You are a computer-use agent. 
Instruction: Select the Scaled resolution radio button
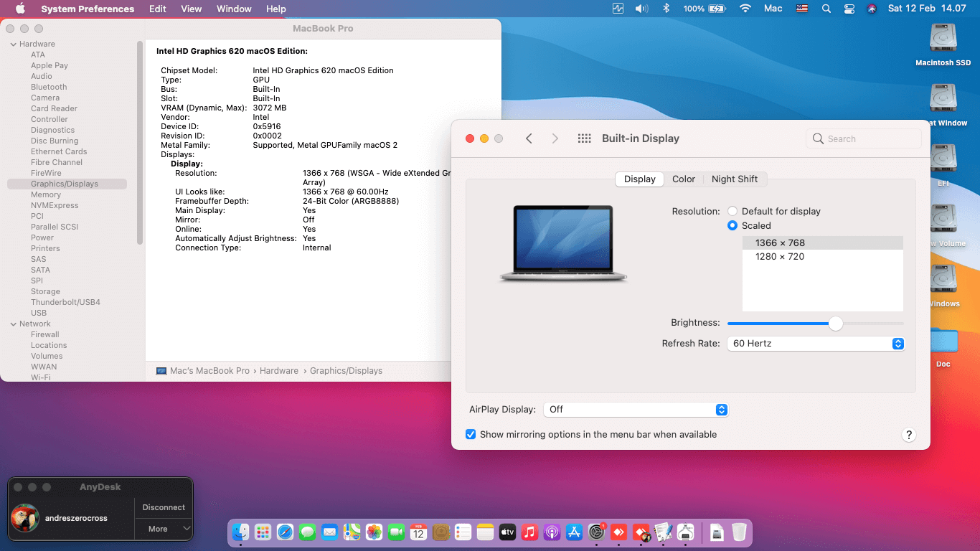click(732, 225)
